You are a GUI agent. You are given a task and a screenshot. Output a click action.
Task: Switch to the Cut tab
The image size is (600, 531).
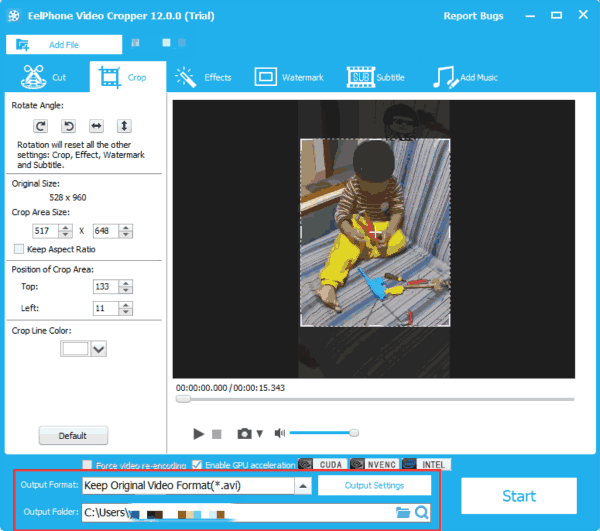(x=44, y=77)
